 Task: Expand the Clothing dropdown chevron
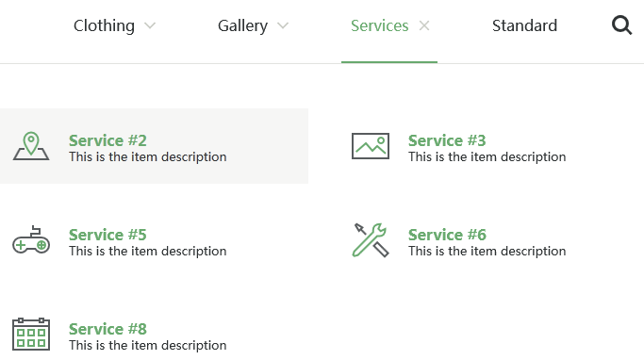(x=150, y=25)
